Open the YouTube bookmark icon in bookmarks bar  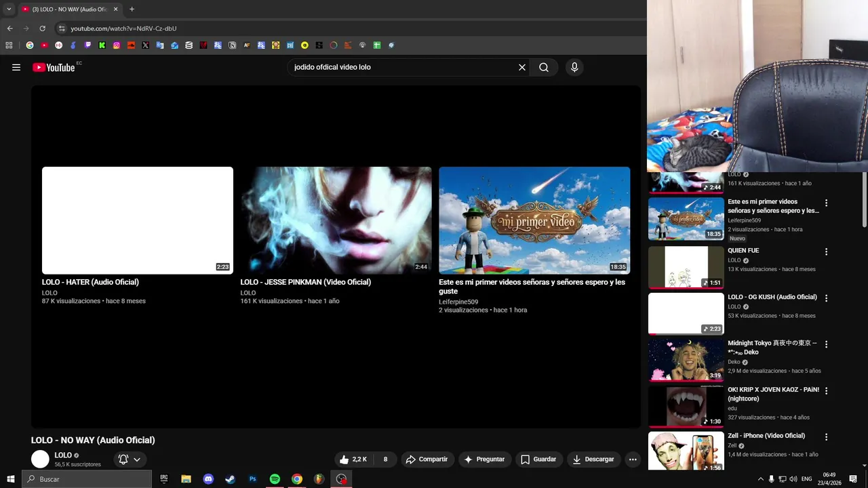click(44, 45)
